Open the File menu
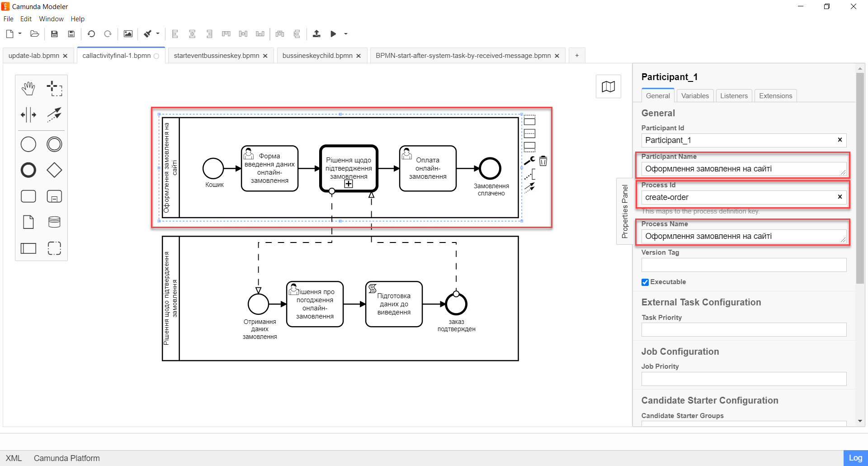This screenshot has width=868, height=466. (8, 19)
